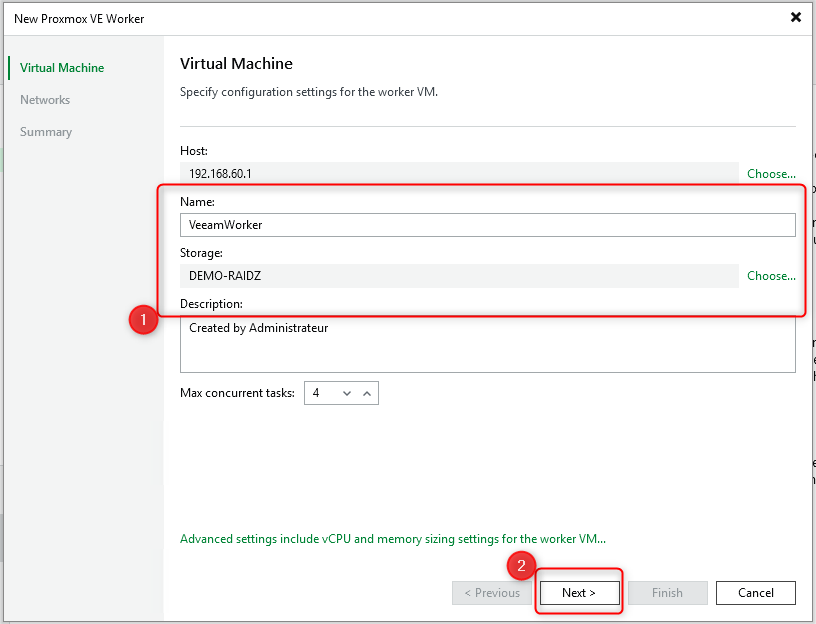Click Choose next to the Storage field
This screenshot has height=624, width=816.
coord(770,275)
